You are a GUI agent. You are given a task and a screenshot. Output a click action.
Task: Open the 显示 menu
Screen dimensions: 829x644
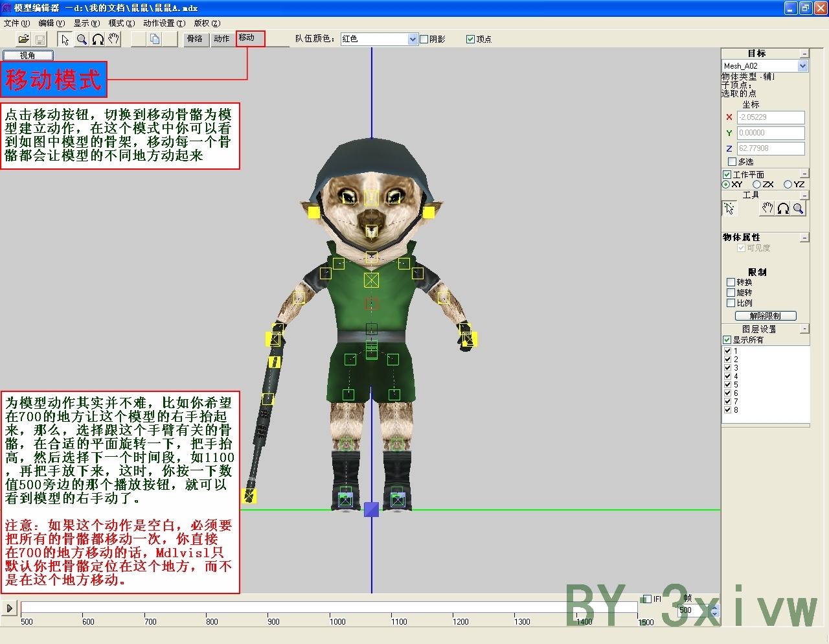click(x=86, y=23)
